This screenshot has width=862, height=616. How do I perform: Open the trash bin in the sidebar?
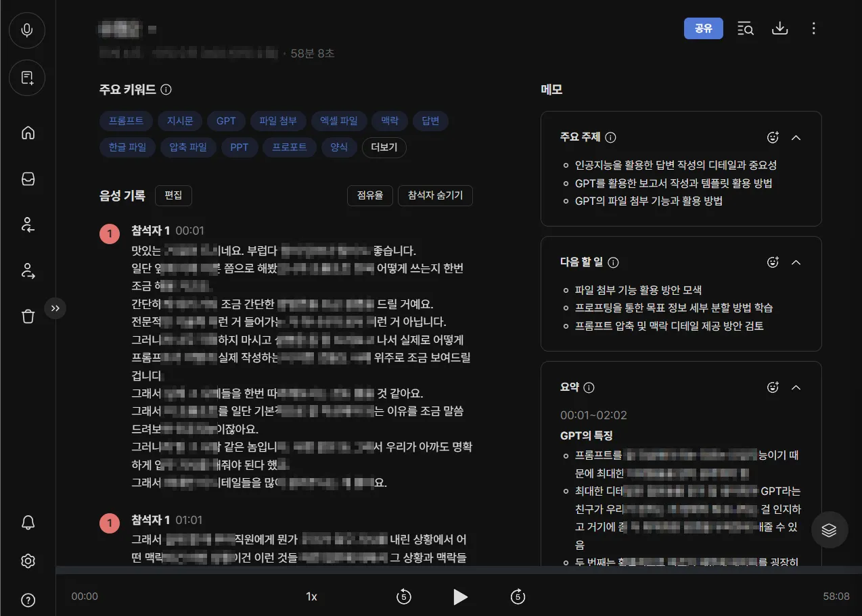[28, 316]
